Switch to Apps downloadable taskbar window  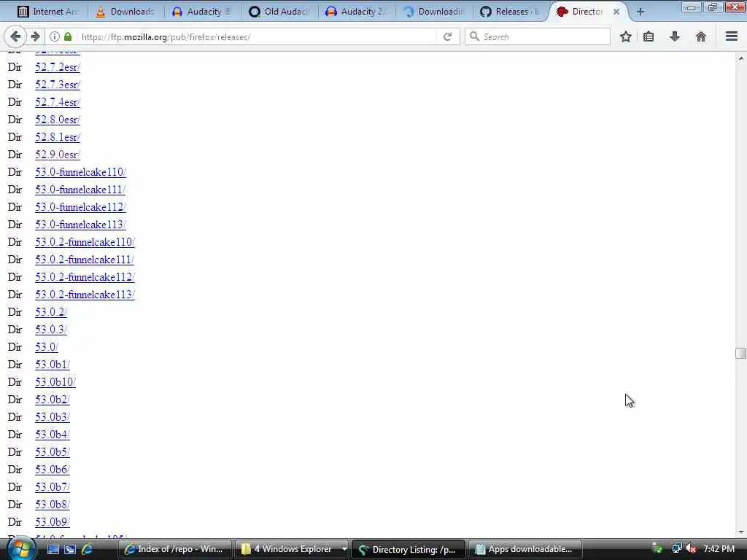(525, 549)
